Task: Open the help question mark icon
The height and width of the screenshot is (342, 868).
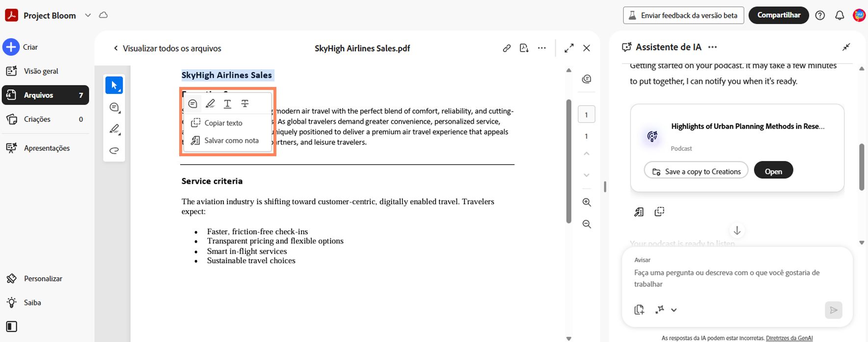Action: coord(820,15)
